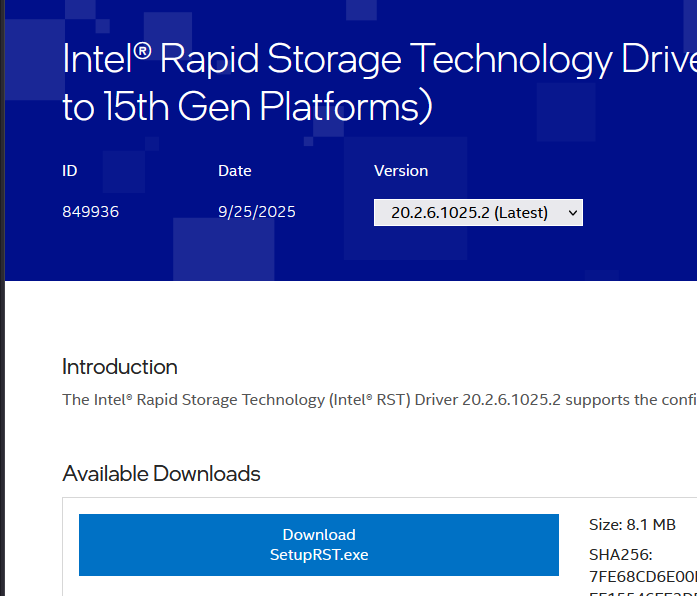The width and height of the screenshot is (697, 596).
Task: Click the Version dropdown chevron arrow
Action: (572, 212)
